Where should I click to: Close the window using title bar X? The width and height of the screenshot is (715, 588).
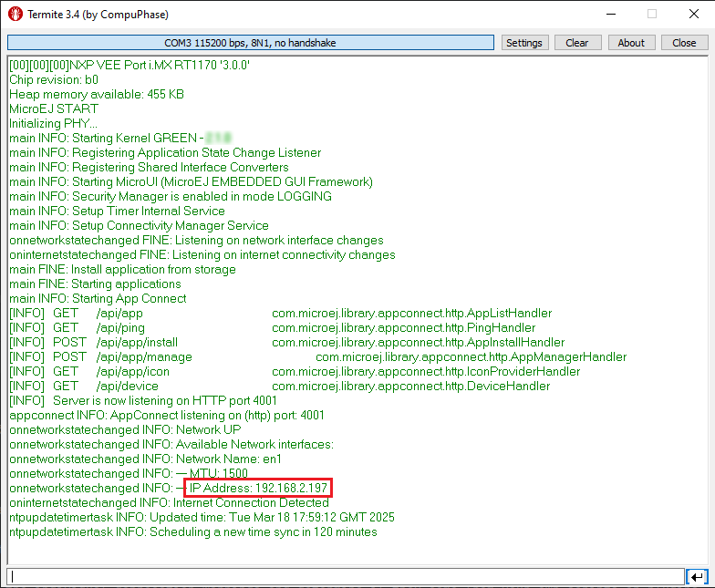(693, 15)
